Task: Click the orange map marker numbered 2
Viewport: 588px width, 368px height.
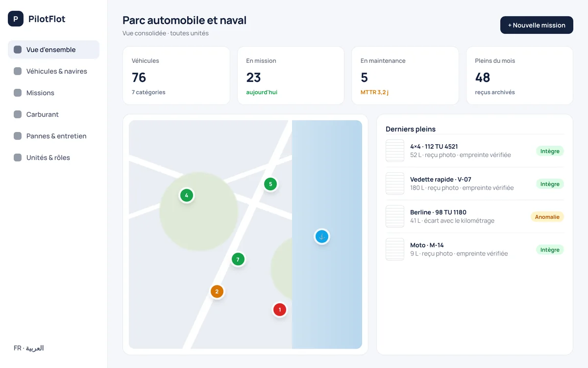Action: pos(217,291)
